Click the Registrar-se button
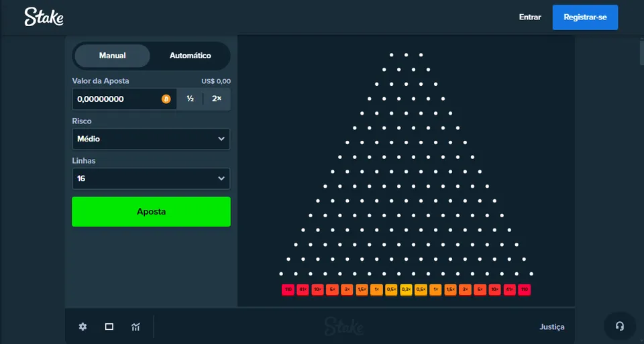 click(x=585, y=17)
